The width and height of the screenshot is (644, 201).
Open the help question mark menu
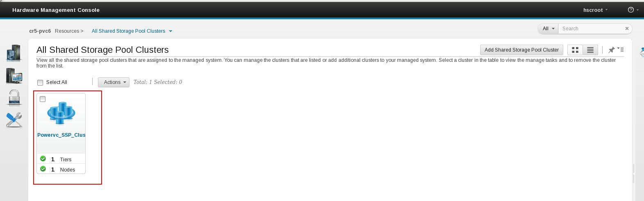point(633,10)
